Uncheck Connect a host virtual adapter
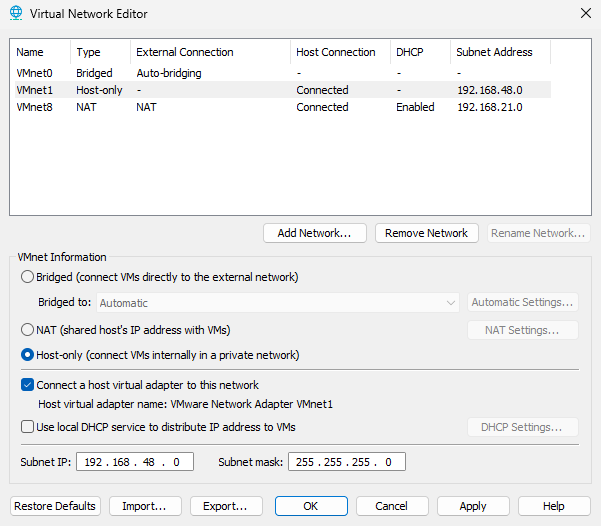 pyautogui.click(x=27, y=385)
